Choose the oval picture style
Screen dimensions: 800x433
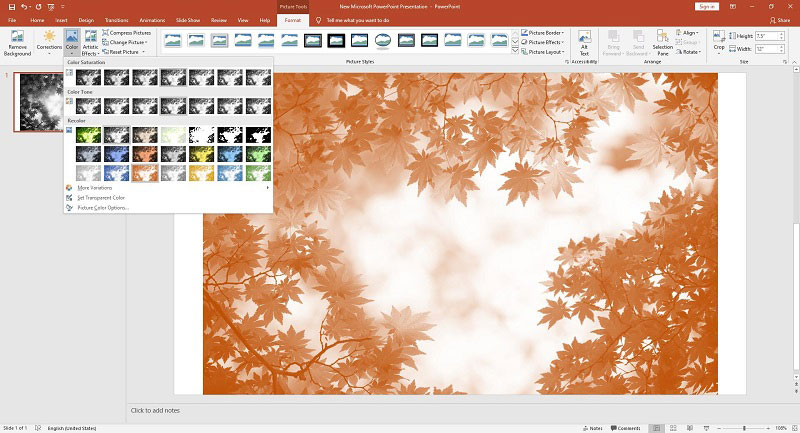point(383,40)
